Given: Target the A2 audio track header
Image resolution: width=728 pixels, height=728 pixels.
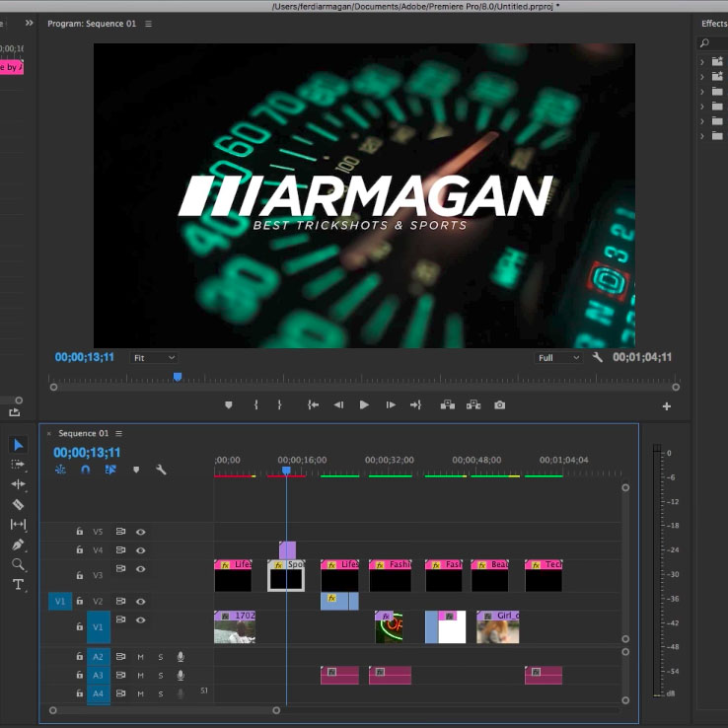Looking at the screenshot, I should point(98,657).
